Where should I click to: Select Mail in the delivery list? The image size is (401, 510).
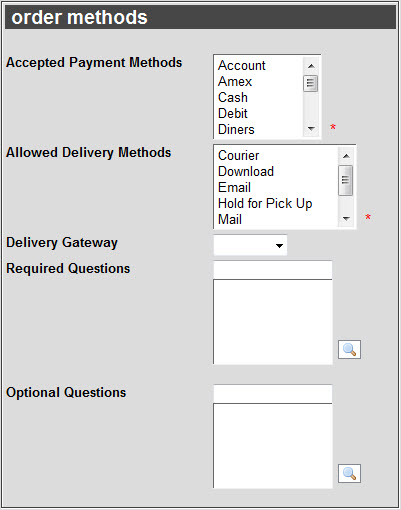tap(230, 219)
